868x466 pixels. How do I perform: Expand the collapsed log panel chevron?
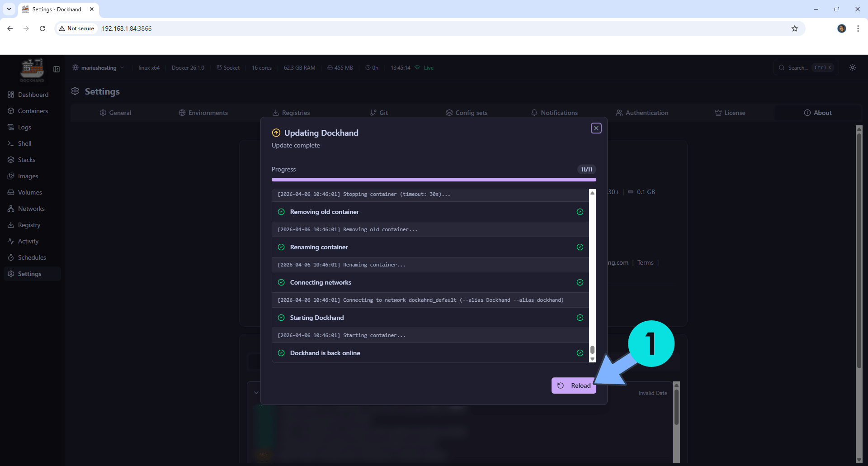[x=256, y=392]
